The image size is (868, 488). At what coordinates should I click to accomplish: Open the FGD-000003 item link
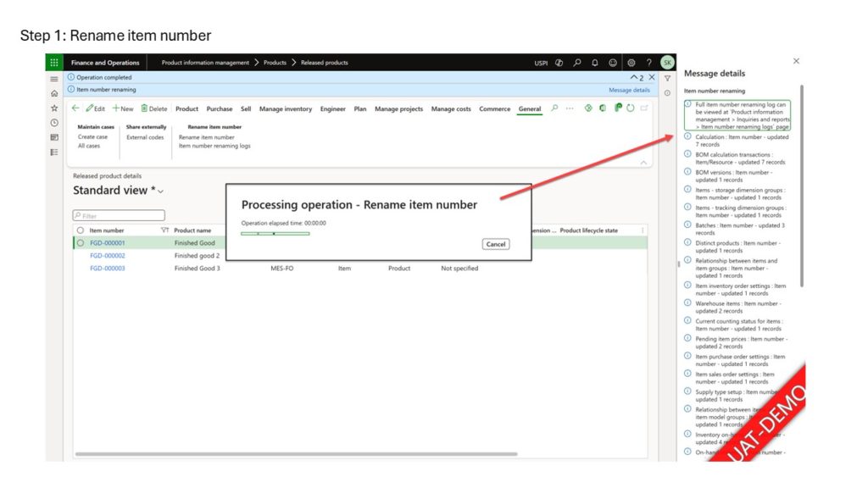tap(108, 269)
